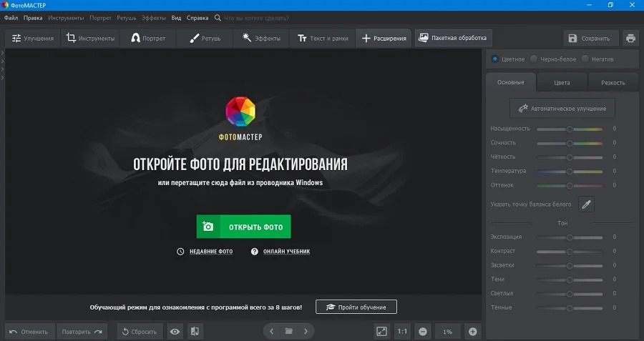The image size is (644, 341).
Task: Click the Температура slider handle
Action: pyautogui.click(x=570, y=172)
